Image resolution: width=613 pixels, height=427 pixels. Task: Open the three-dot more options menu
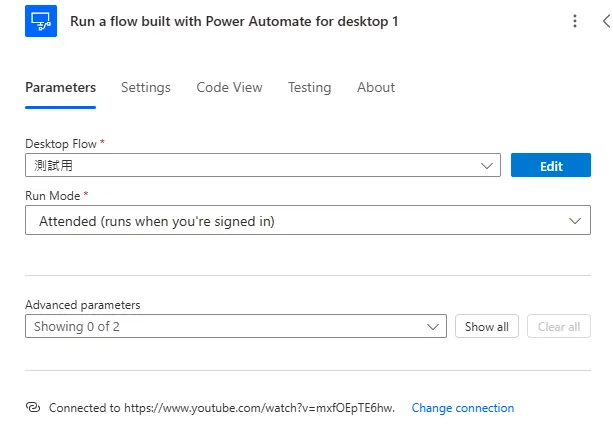click(574, 21)
